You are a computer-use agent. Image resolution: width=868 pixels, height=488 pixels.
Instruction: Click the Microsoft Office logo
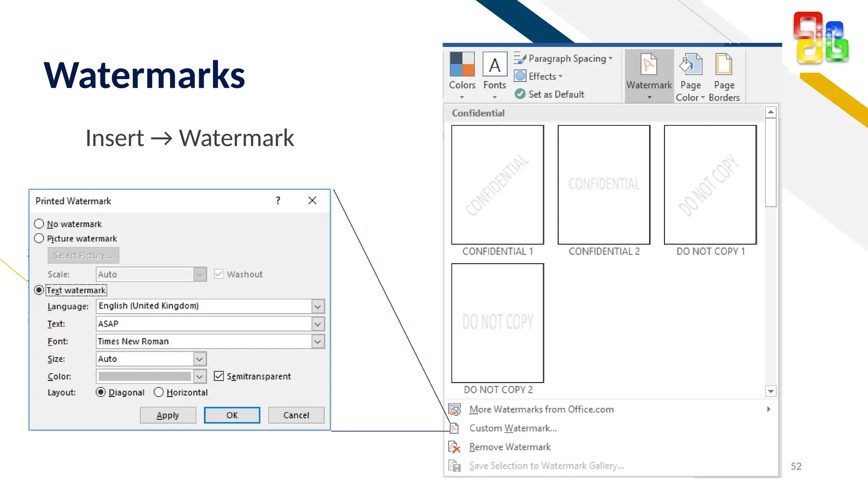point(821,38)
